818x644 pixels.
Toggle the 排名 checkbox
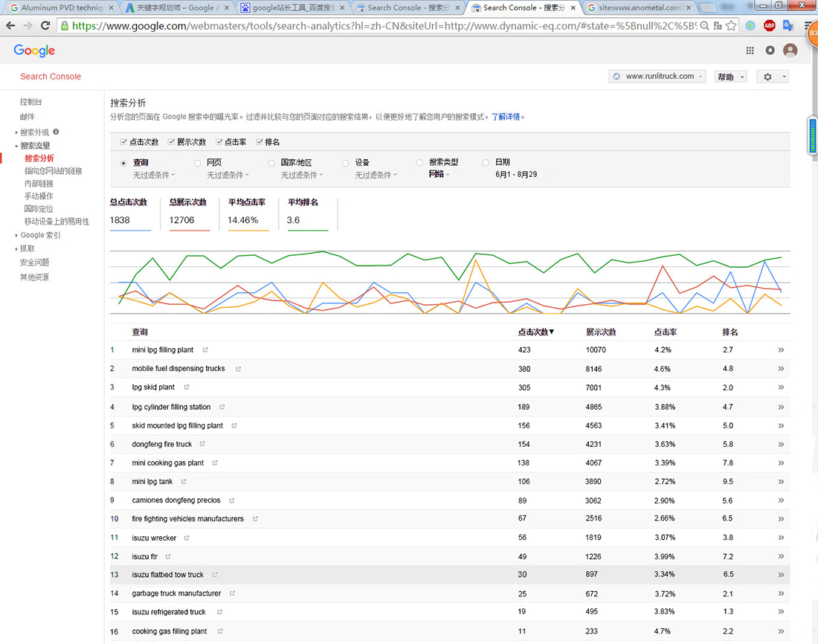pyautogui.click(x=260, y=142)
